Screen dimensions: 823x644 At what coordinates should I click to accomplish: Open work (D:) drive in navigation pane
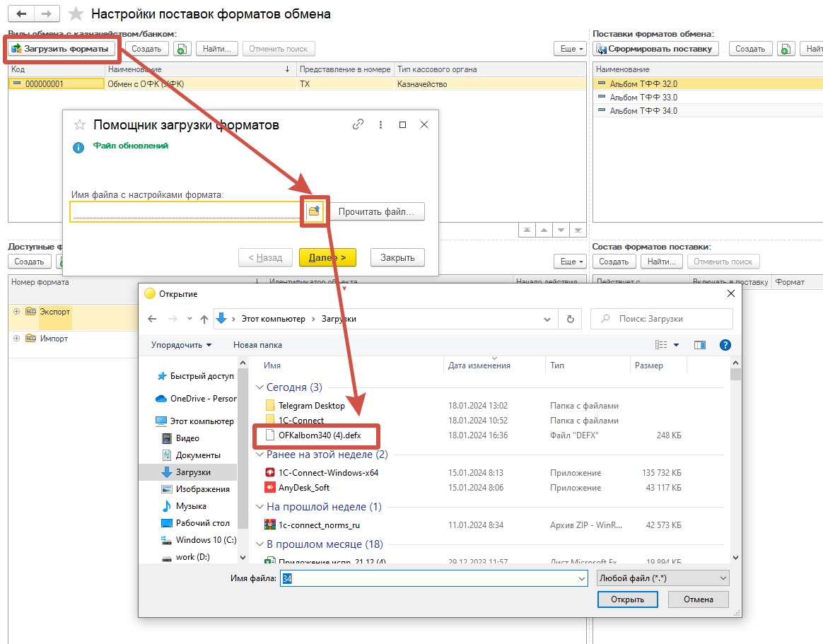[x=192, y=557]
